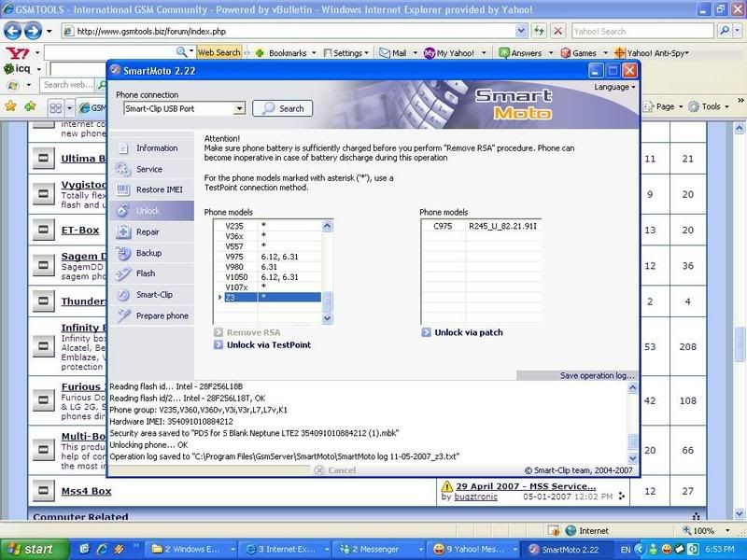Open the Language menu in SmartMoto
This screenshot has height=560, width=747.
[x=614, y=87]
